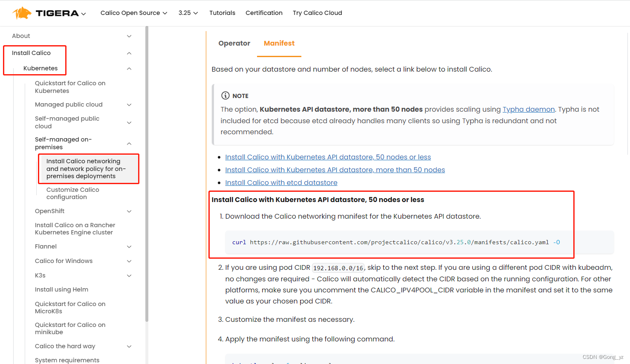Click the NOTE info icon
The width and height of the screenshot is (630, 364).
[225, 95]
